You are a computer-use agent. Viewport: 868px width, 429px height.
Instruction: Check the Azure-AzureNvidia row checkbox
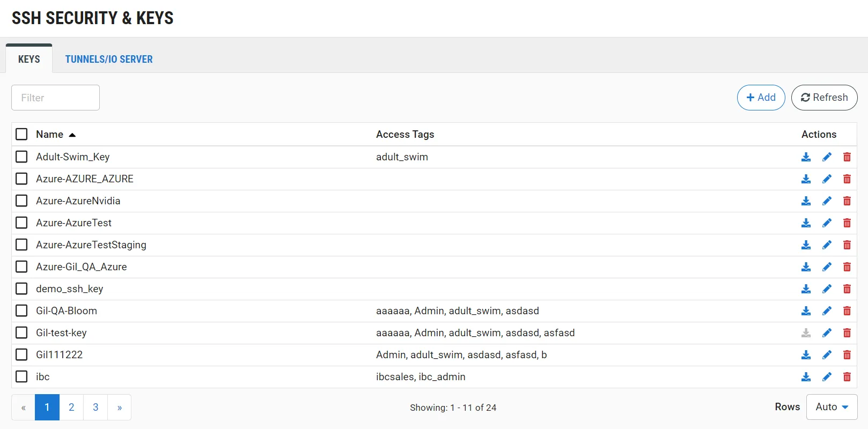[21, 201]
